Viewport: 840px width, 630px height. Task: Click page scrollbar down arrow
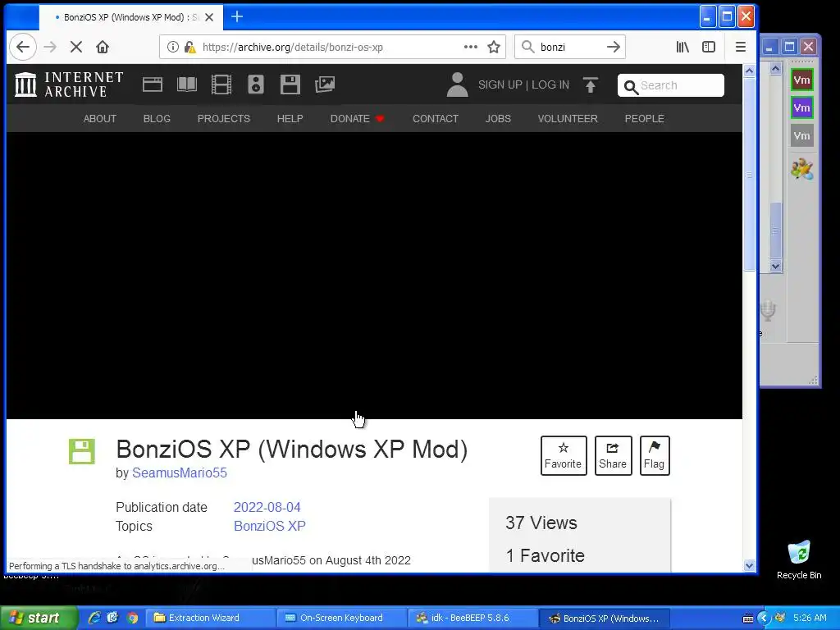click(749, 565)
